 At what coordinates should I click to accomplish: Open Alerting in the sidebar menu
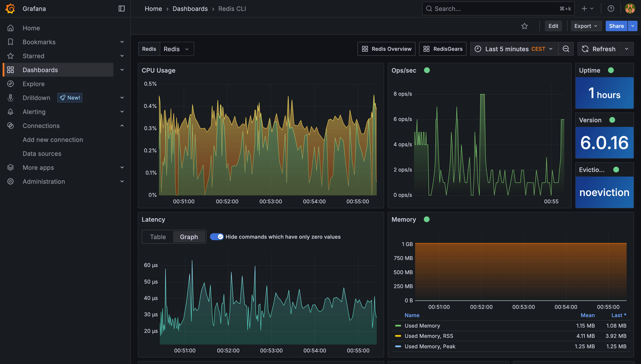[x=34, y=112]
